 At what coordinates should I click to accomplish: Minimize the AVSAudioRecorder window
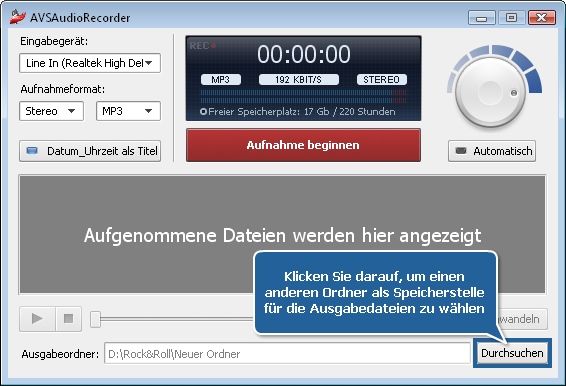click(x=481, y=17)
